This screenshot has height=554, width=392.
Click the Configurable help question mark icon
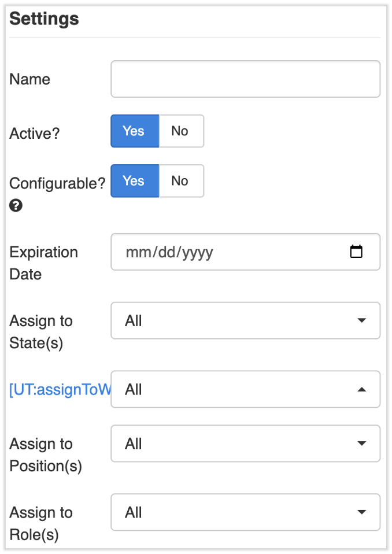[x=16, y=206]
